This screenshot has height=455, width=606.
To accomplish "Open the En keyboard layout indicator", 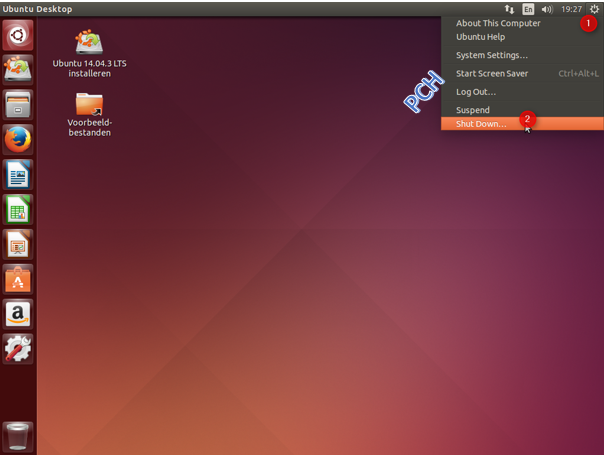I will (528, 9).
